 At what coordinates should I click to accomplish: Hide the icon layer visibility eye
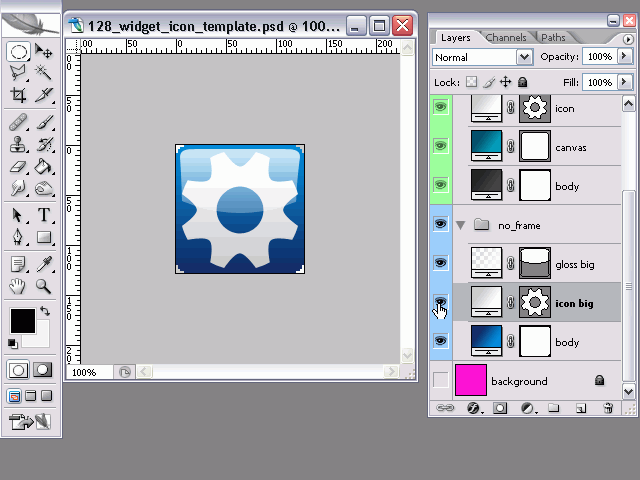click(x=440, y=107)
